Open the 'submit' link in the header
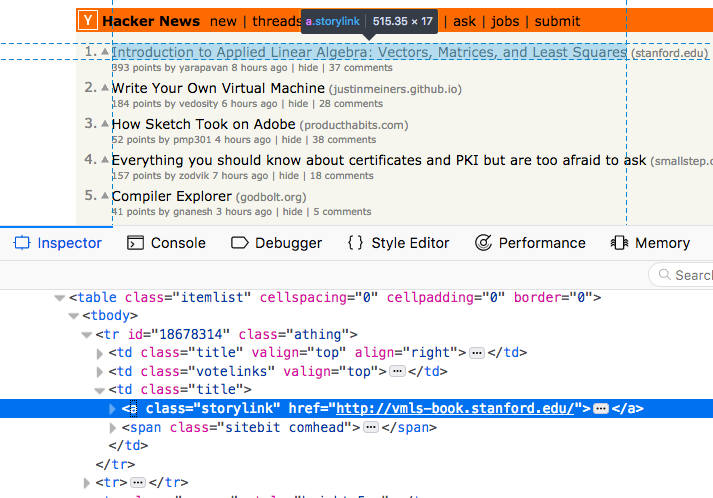 click(x=557, y=21)
